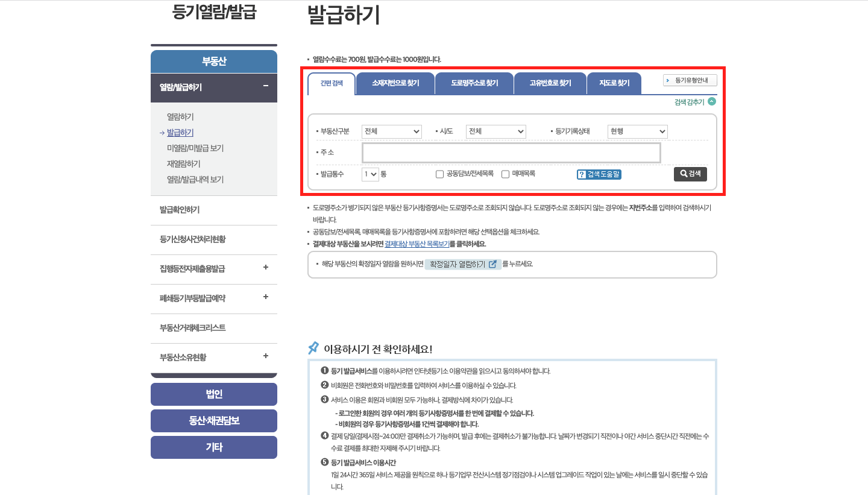Switch to the 지도로 찾기 tab
868x495 pixels.
point(614,83)
